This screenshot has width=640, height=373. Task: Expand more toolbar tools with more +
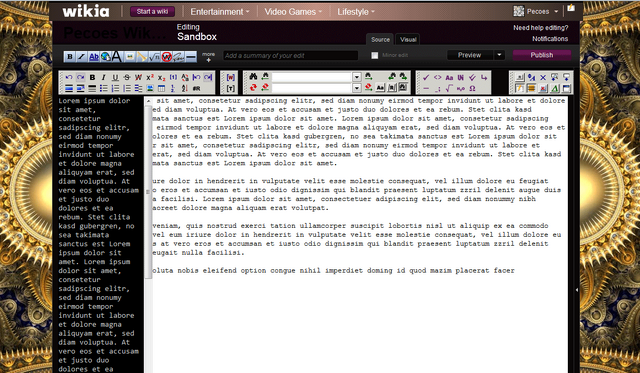pos(208,57)
